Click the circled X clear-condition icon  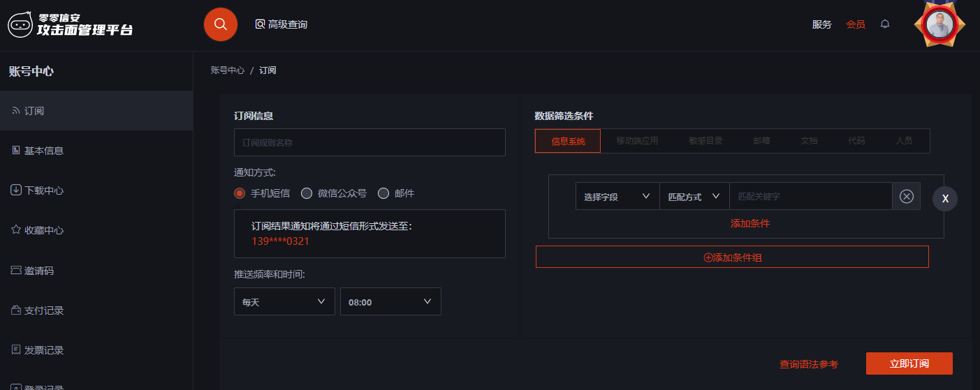tap(906, 197)
